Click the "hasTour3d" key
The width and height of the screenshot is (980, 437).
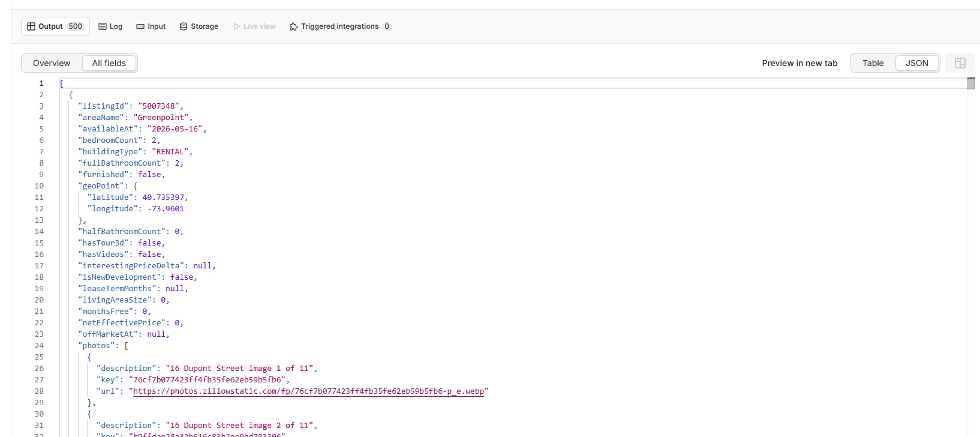pos(103,243)
